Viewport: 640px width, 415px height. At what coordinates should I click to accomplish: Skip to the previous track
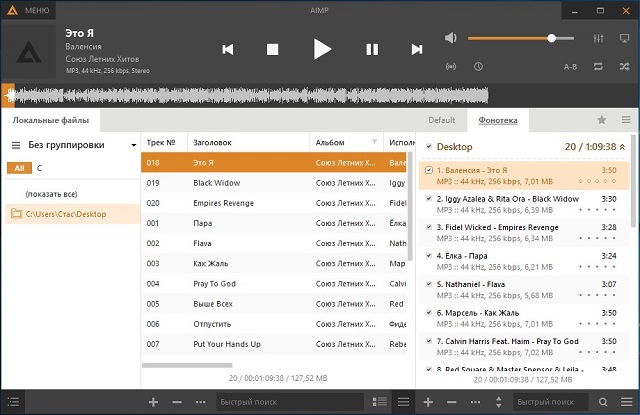coord(228,48)
